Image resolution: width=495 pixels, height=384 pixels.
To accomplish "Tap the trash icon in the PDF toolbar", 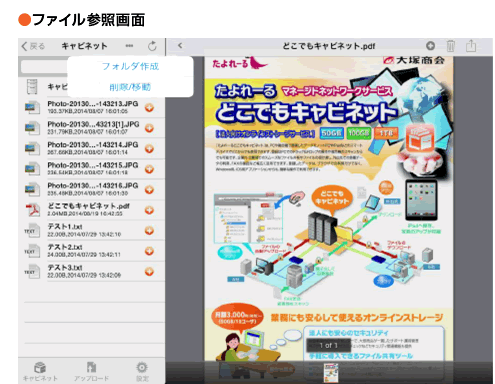I will (x=450, y=46).
